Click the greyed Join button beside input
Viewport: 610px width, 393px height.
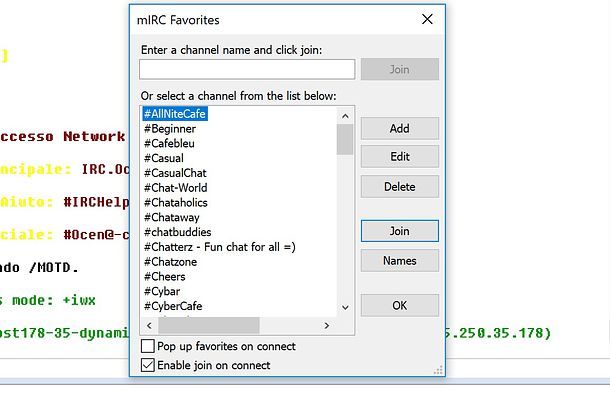pyautogui.click(x=400, y=69)
